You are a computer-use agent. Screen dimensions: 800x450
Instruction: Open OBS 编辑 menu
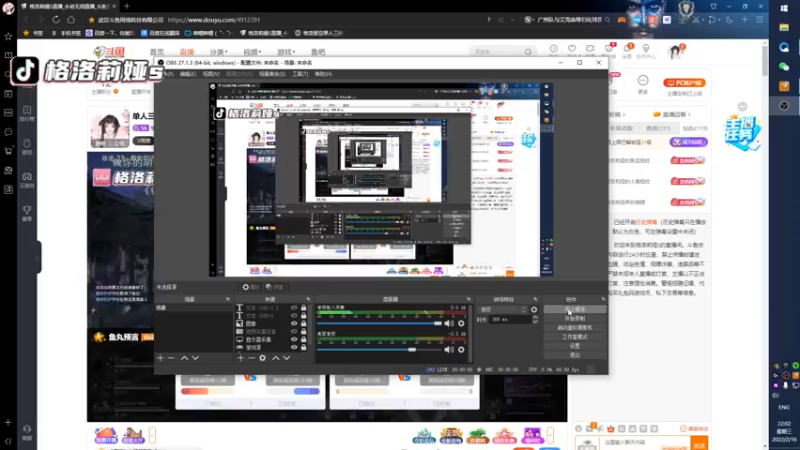(188, 74)
